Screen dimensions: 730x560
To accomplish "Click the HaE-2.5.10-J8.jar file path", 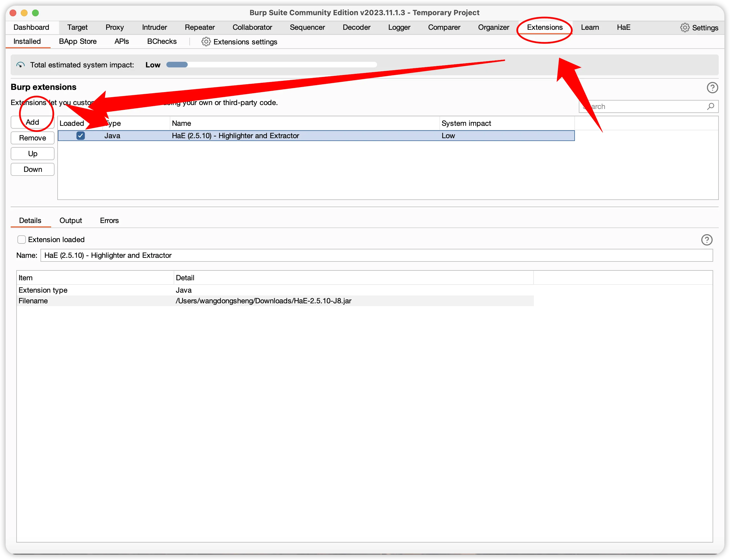I will 264,301.
